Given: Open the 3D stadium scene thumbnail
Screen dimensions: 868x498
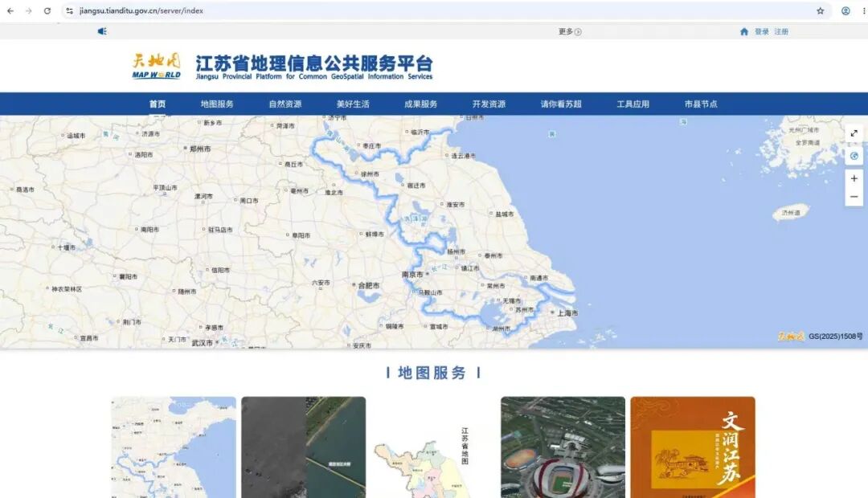Looking at the screenshot, I should coord(563,447).
